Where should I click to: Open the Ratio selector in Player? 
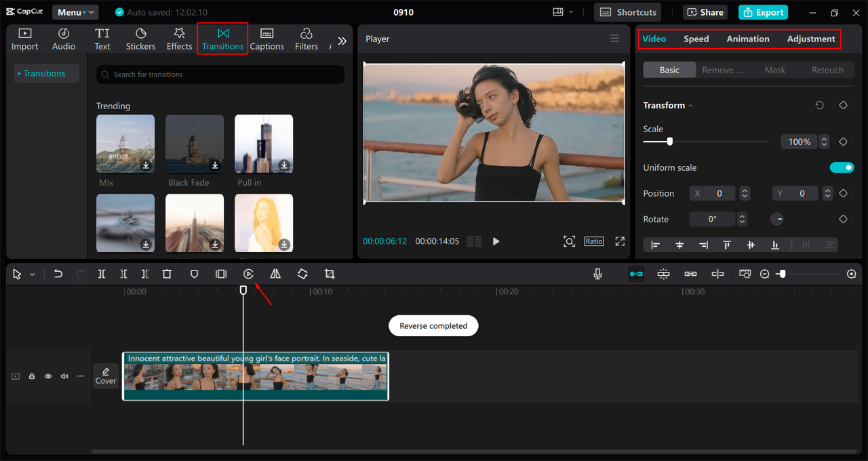tap(593, 241)
